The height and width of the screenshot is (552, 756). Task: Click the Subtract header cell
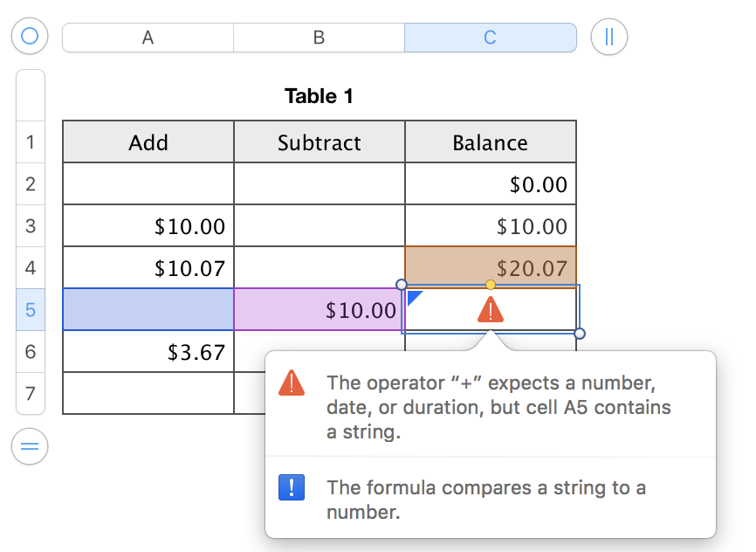pos(319,142)
